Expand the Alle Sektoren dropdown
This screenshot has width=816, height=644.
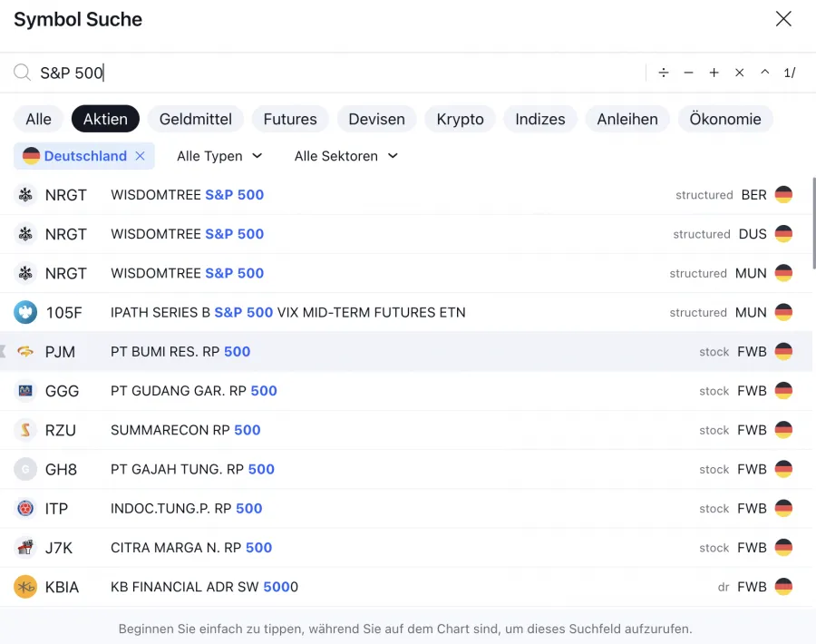click(x=345, y=156)
